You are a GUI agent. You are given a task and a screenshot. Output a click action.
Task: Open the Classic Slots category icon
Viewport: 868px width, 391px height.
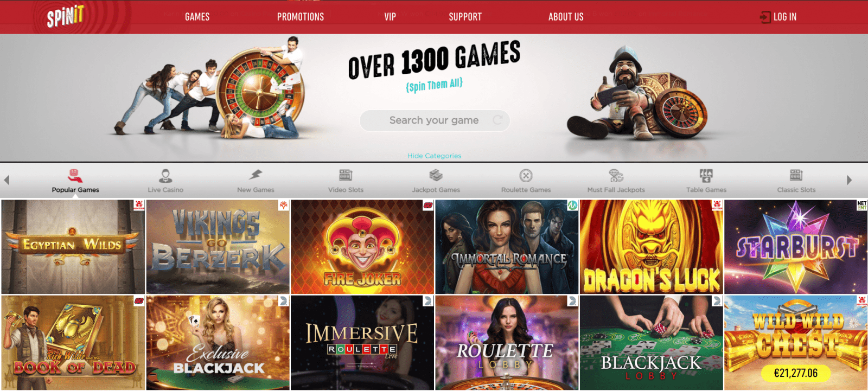click(796, 175)
